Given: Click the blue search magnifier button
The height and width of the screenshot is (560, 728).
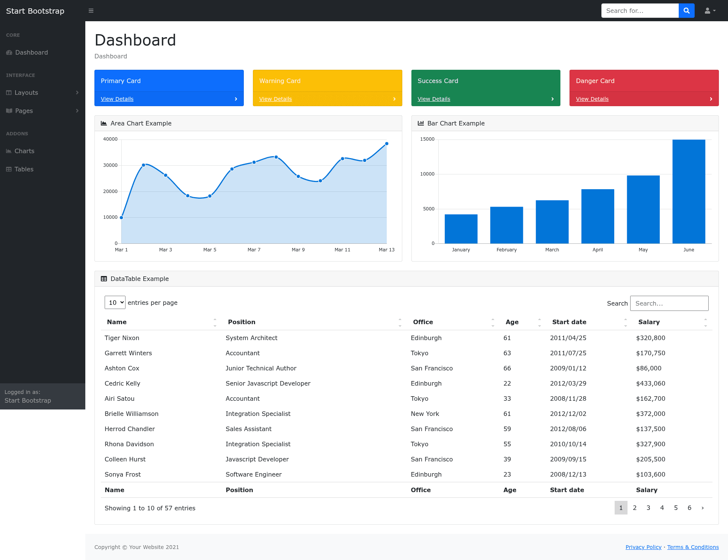Looking at the screenshot, I should click(686, 11).
